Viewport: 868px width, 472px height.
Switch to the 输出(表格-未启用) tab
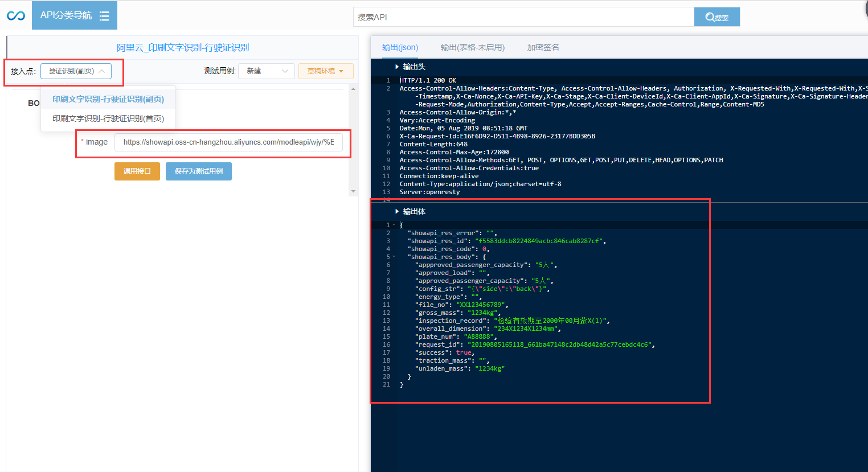coord(473,47)
